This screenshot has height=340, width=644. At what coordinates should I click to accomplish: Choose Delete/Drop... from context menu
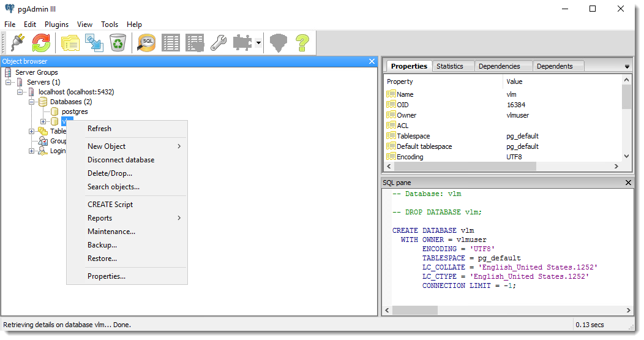click(127, 173)
